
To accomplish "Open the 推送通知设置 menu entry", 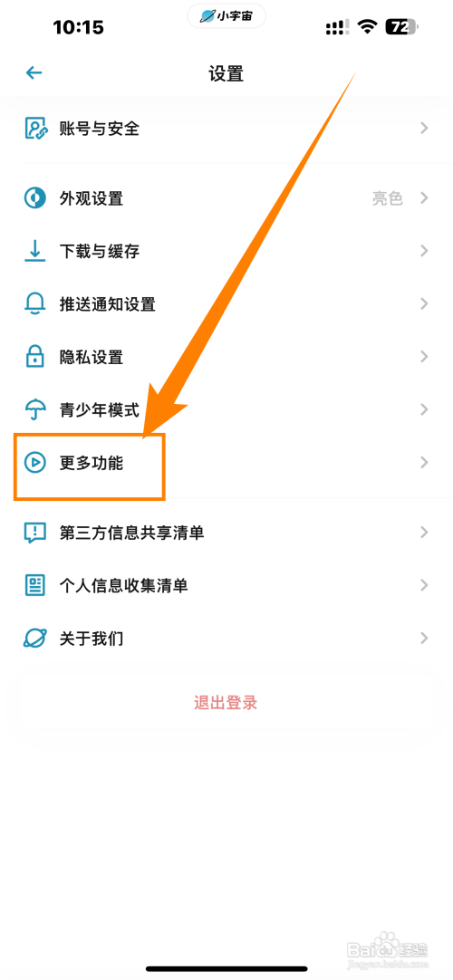I will (226, 304).
